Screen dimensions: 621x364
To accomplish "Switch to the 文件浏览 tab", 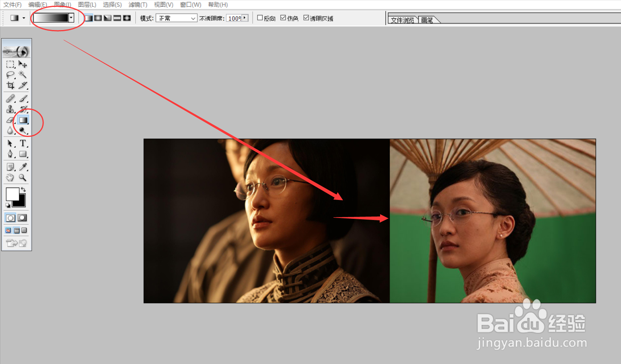I will [402, 20].
